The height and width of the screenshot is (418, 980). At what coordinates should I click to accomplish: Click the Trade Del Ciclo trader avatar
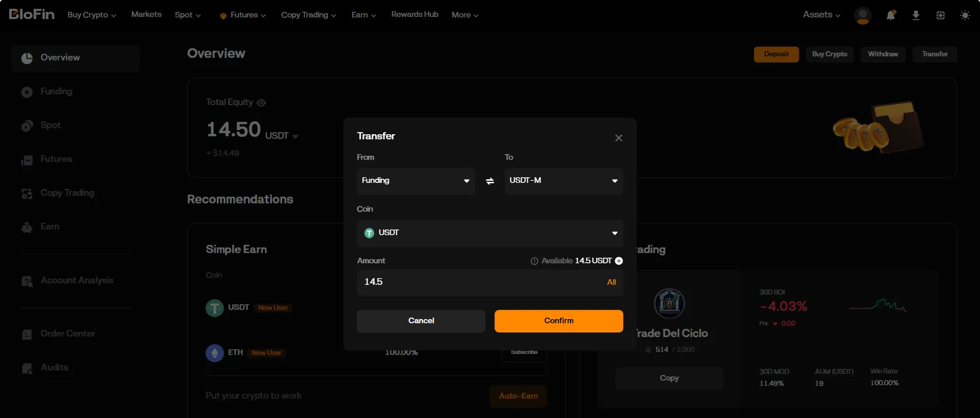click(x=669, y=303)
